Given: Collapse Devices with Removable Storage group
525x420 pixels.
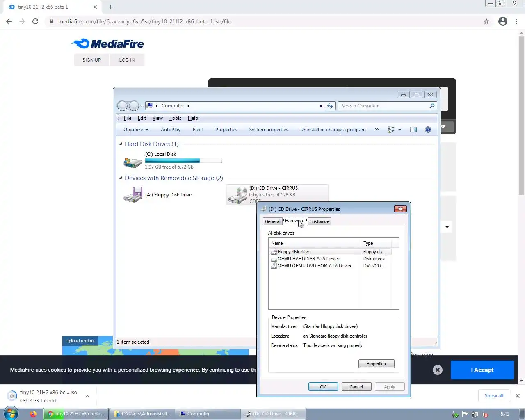Looking at the screenshot, I should 121,178.
